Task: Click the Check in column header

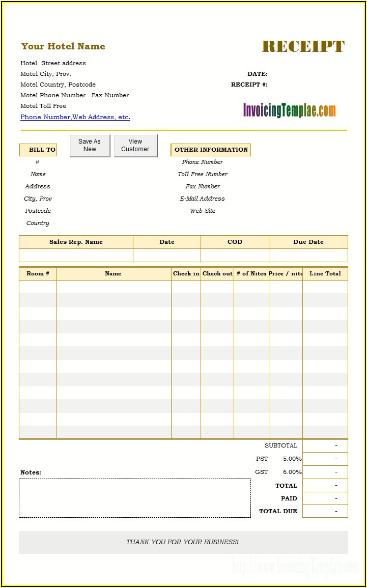Action: tap(186, 274)
